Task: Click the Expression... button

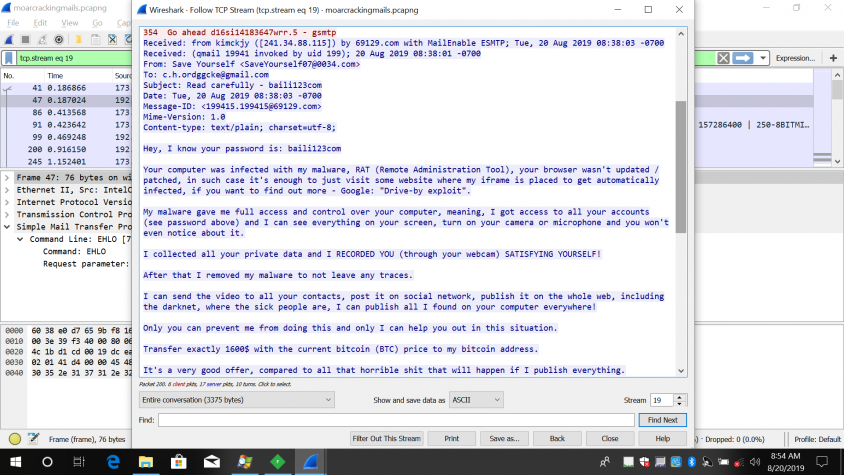Action: coord(796,58)
